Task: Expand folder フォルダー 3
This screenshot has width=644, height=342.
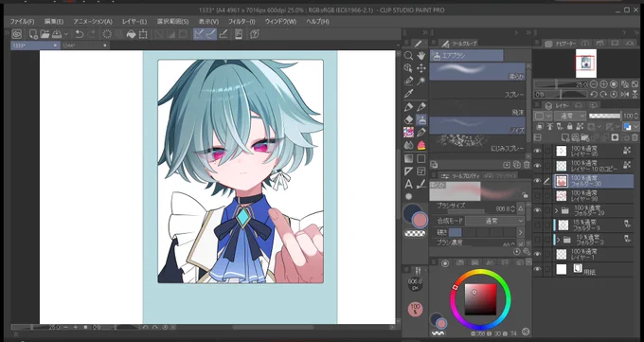Action: tap(558, 240)
